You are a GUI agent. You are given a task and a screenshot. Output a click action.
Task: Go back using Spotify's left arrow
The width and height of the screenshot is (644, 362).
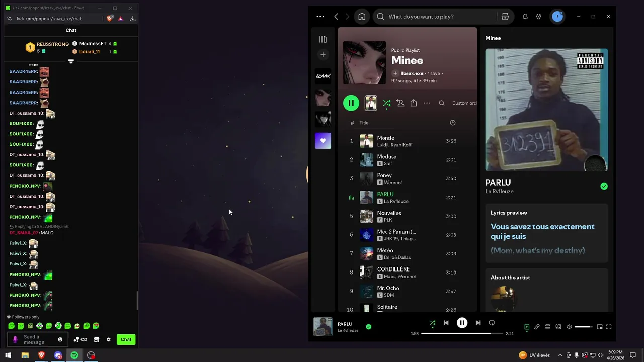tap(336, 17)
